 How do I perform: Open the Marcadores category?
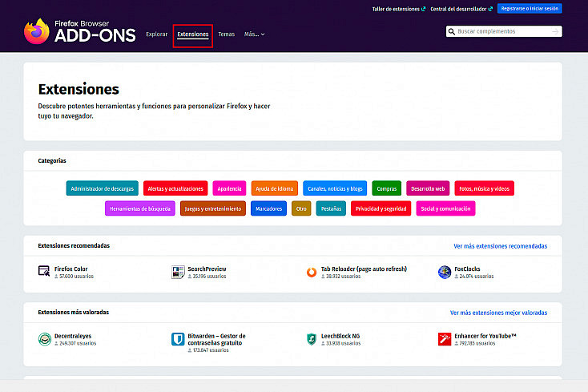268,208
